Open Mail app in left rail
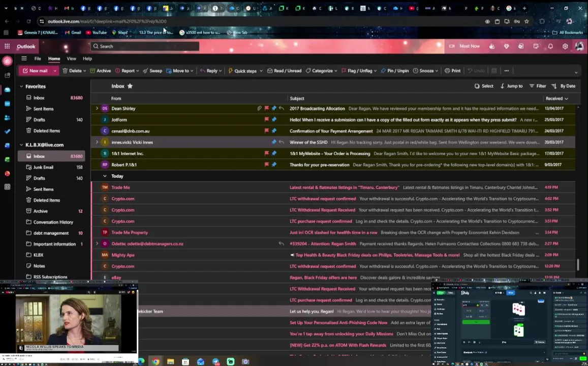Image resolution: width=588 pixels, height=366 pixels. [x=7, y=89]
